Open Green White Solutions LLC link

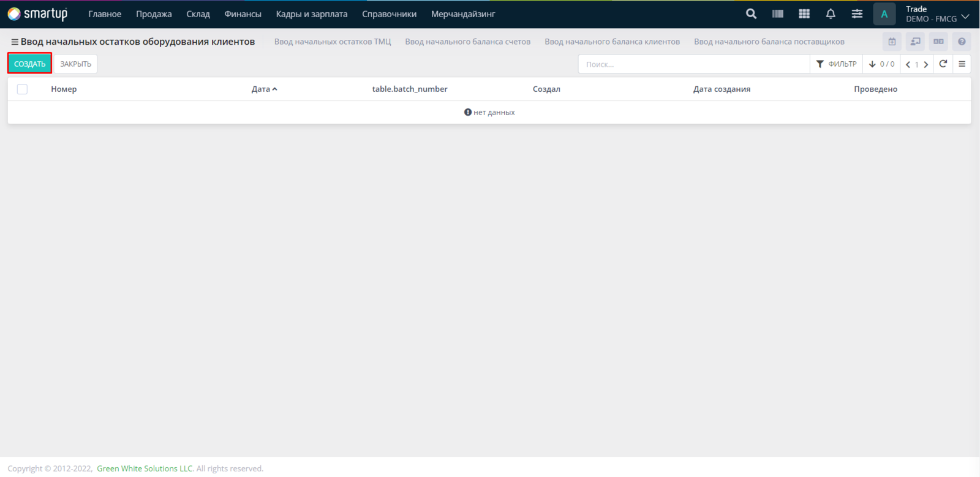click(x=145, y=468)
